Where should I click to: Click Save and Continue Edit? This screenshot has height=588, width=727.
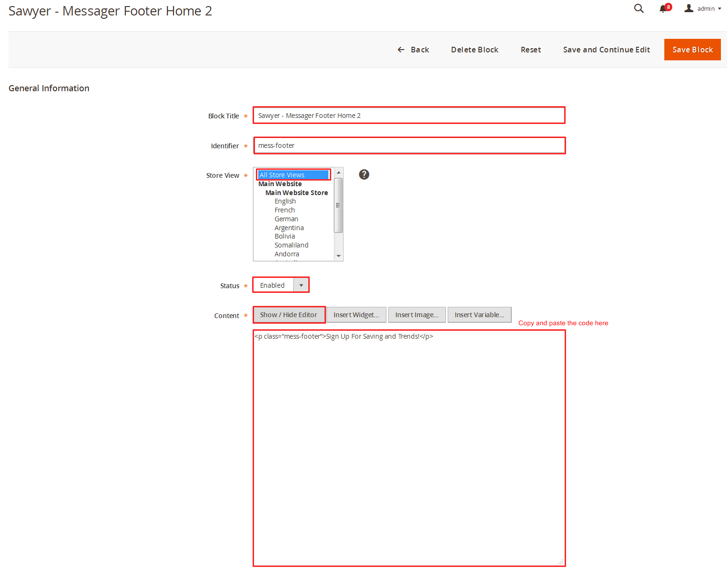point(606,50)
